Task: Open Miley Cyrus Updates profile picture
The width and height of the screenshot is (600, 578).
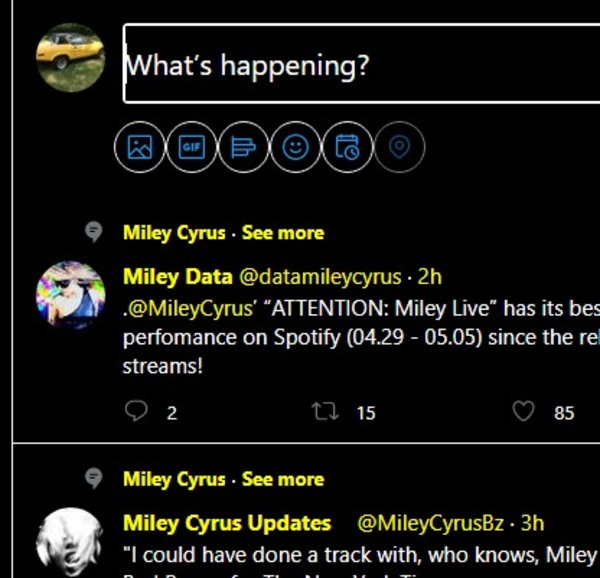Action: [x=70, y=540]
